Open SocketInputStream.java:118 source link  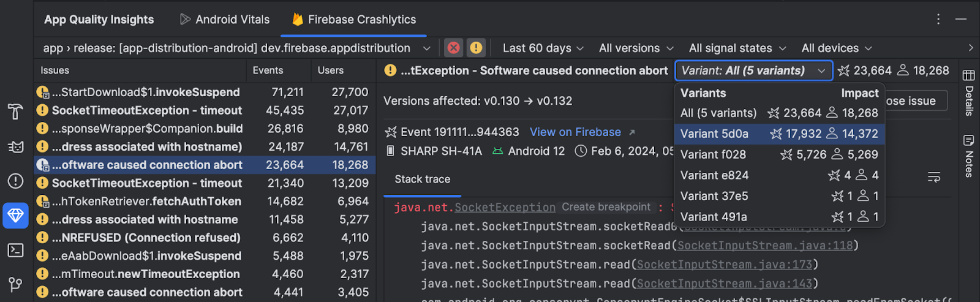point(764,246)
